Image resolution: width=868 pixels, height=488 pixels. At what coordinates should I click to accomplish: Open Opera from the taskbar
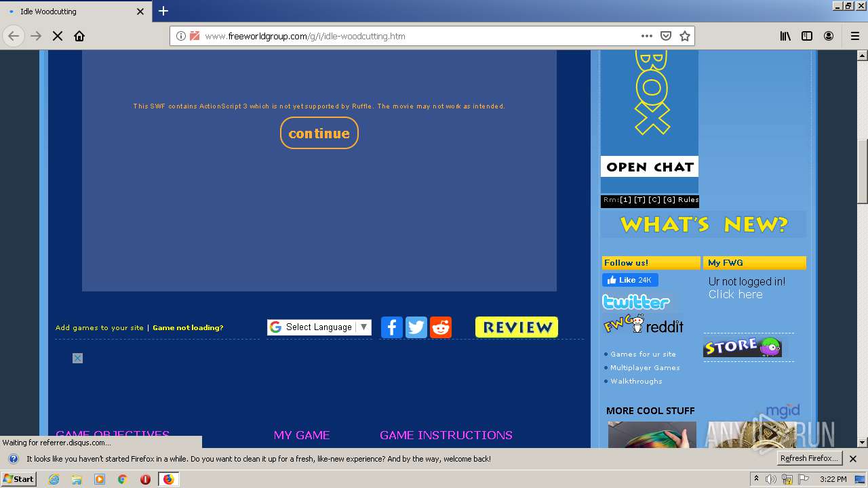coord(145,479)
